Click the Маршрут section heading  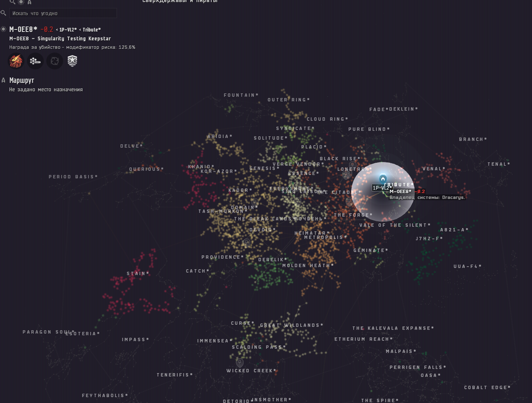(22, 81)
